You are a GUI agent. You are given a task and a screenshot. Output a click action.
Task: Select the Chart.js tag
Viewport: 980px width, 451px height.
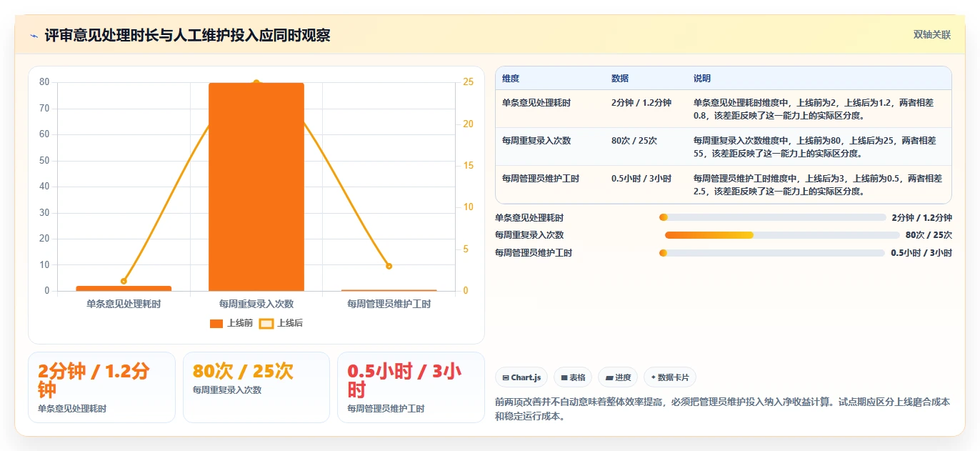click(x=521, y=377)
